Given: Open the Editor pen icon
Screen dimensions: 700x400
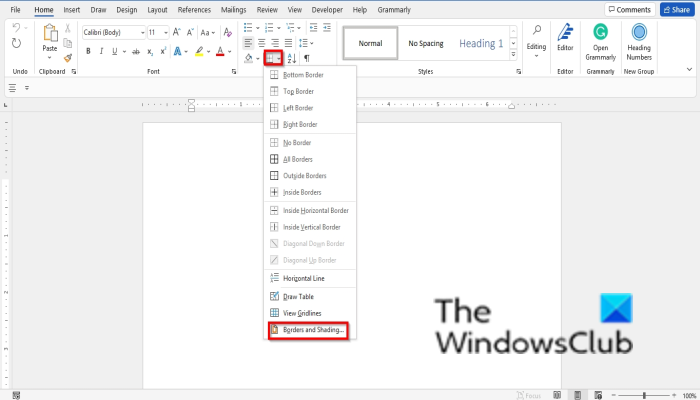Looking at the screenshot, I should 565,33.
